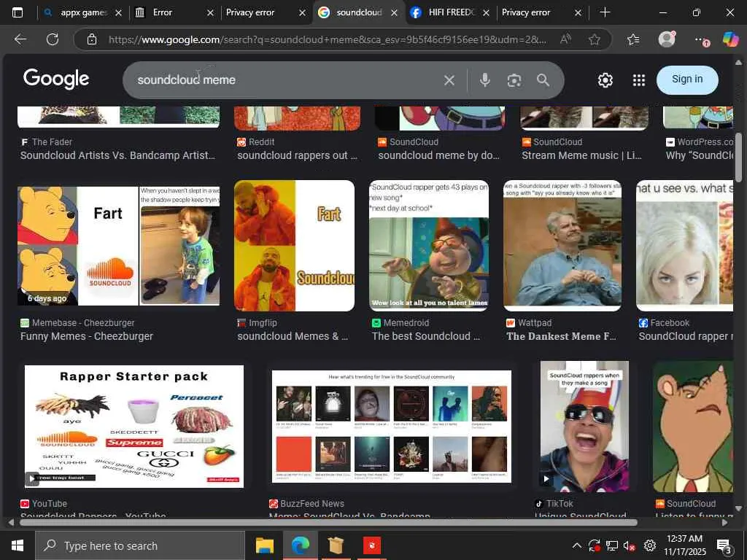Open the box package app in taskbar
The width and height of the screenshot is (747, 560).
point(336,545)
